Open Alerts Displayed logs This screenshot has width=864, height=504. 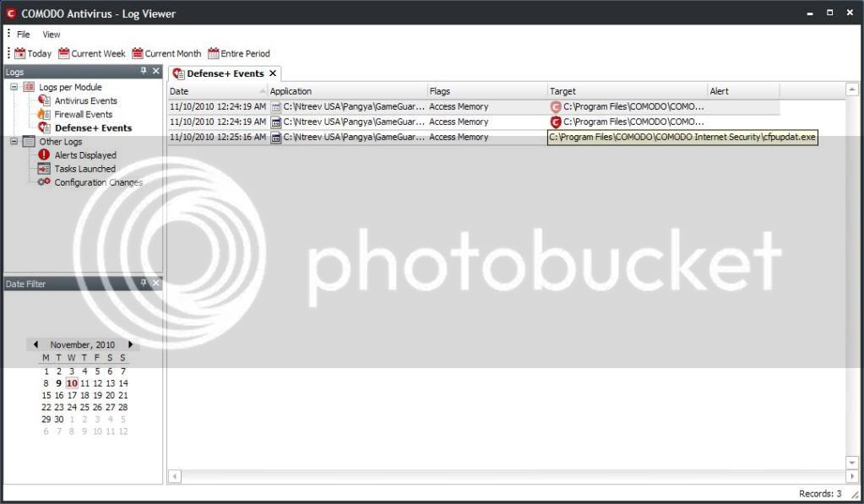(x=85, y=155)
